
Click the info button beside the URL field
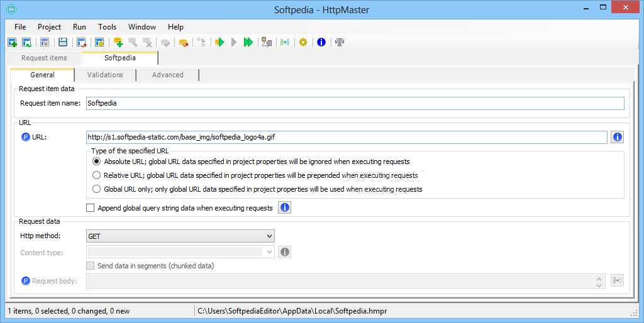618,137
